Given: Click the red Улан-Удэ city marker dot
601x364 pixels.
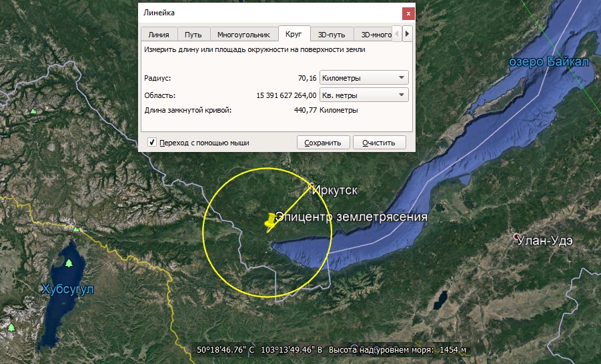Looking at the screenshot, I should 516,237.
